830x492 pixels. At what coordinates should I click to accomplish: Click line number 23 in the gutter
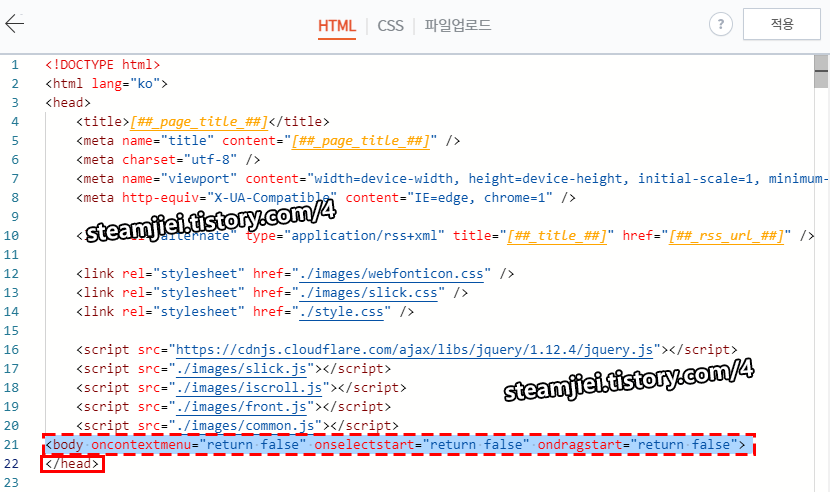pos(11,483)
